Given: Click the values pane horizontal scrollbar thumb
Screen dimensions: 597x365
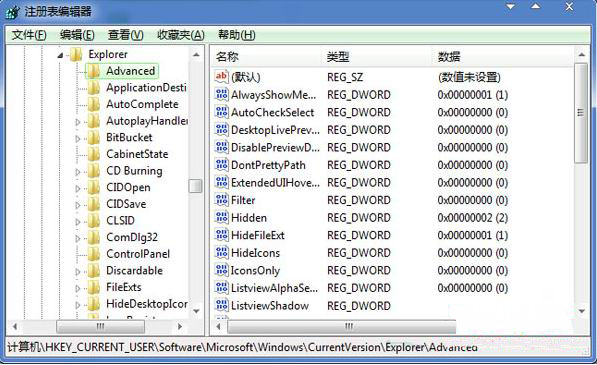Looking at the screenshot, I should tap(342, 327).
